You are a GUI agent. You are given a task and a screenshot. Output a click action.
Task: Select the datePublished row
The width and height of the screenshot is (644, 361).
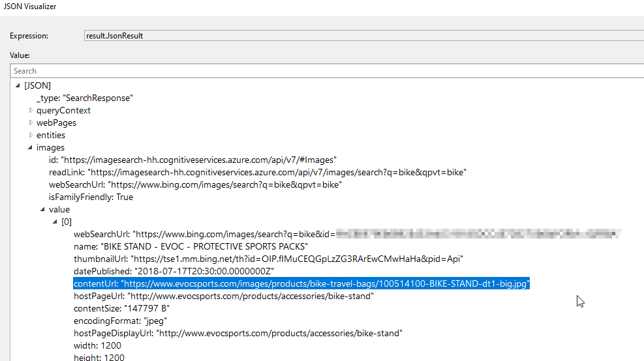click(174, 271)
